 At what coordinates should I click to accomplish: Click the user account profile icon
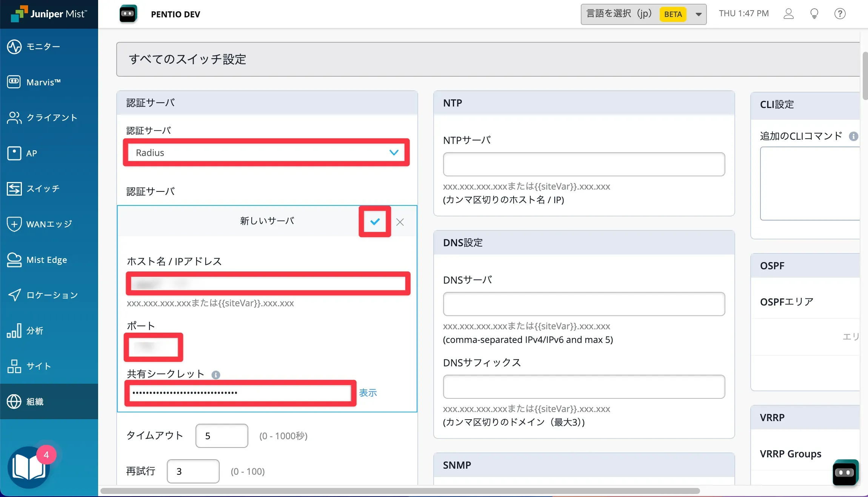pos(788,14)
